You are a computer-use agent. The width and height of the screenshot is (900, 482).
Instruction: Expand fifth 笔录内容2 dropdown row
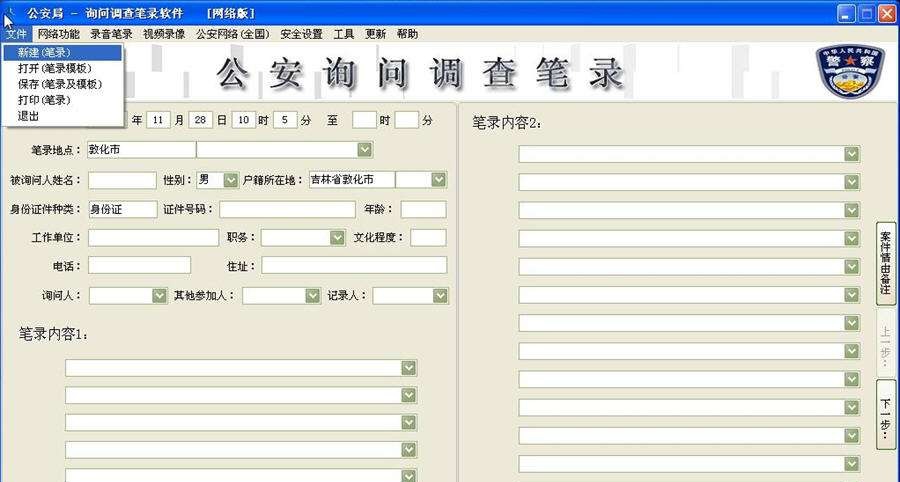pyautogui.click(x=852, y=266)
